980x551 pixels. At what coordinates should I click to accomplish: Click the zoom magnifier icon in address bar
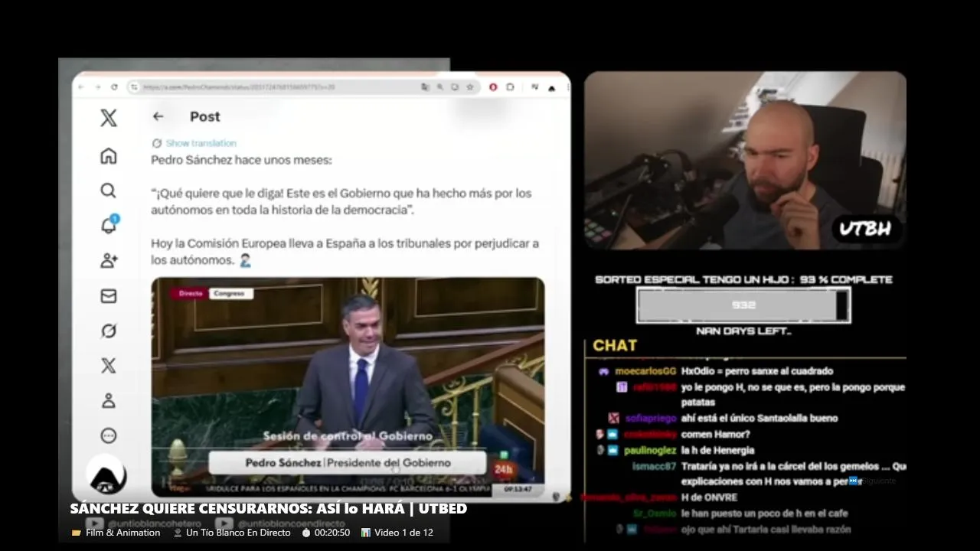coord(440,87)
